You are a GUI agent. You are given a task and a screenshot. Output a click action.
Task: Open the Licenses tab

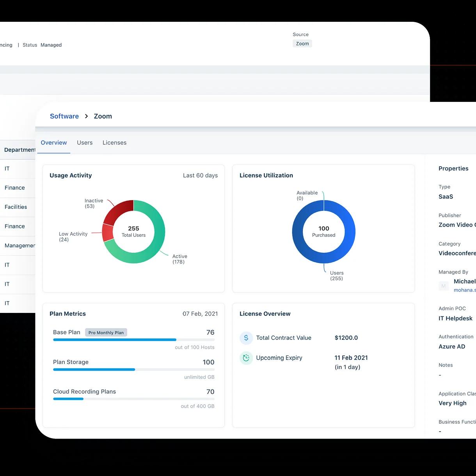point(114,143)
